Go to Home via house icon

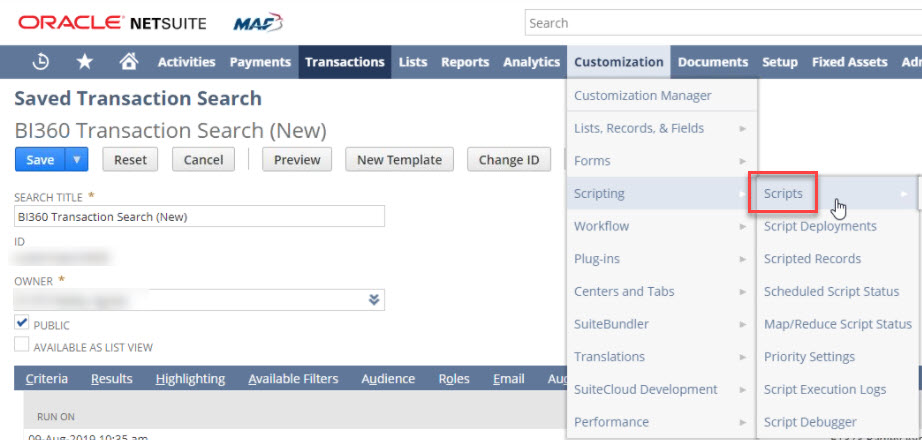coord(128,62)
